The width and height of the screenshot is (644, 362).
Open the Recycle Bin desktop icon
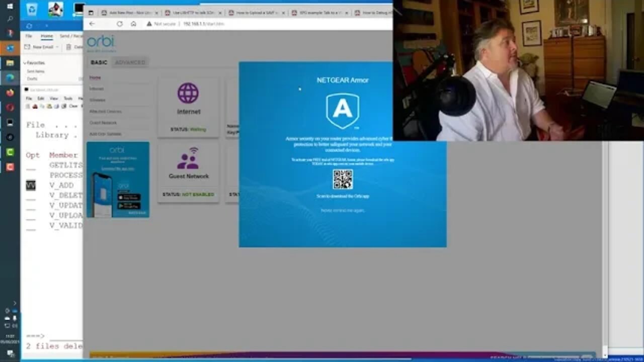(x=32, y=9)
